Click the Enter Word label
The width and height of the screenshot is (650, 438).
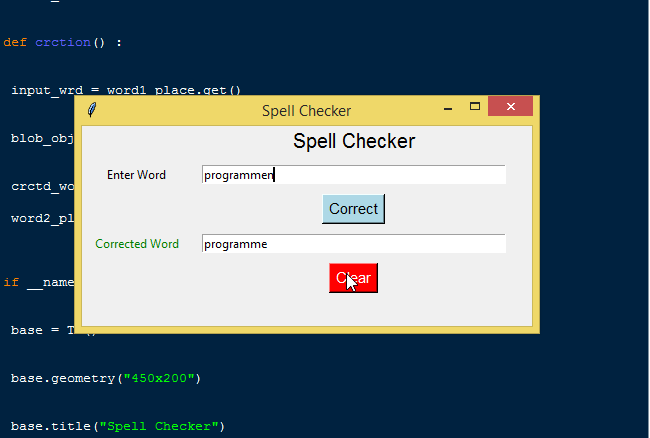[x=136, y=175]
